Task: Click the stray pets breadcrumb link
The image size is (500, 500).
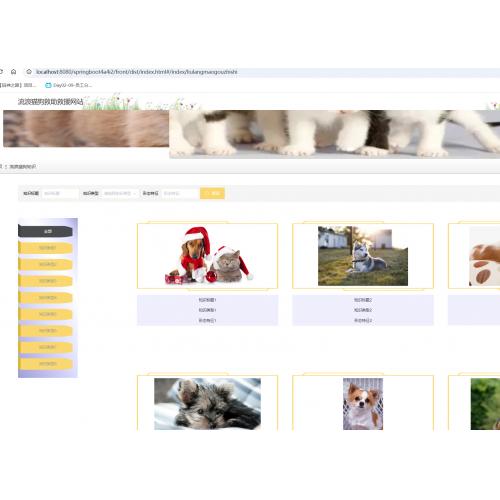Action: (x=22, y=166)
